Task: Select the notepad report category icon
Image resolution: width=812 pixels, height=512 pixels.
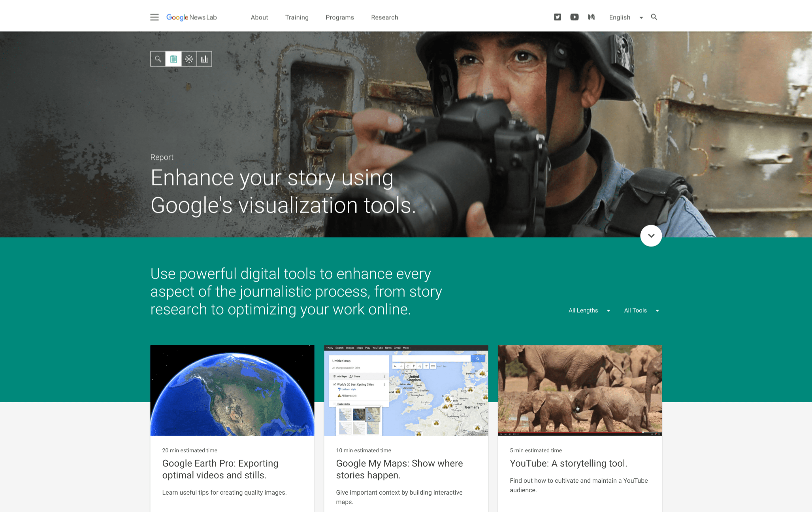Action: click(173, 59)
